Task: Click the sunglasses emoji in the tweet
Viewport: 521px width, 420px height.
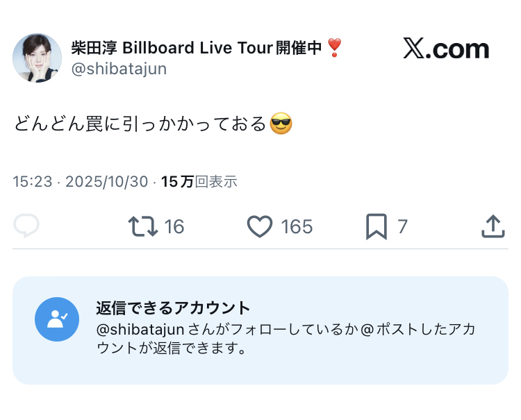Action: click(281, 124)
